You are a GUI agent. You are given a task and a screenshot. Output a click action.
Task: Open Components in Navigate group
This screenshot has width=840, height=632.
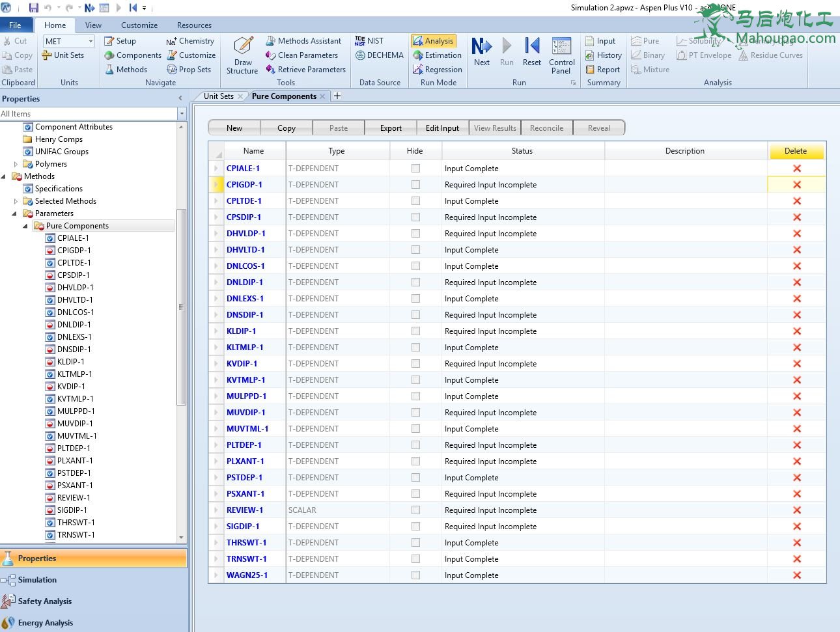point(133,55)
